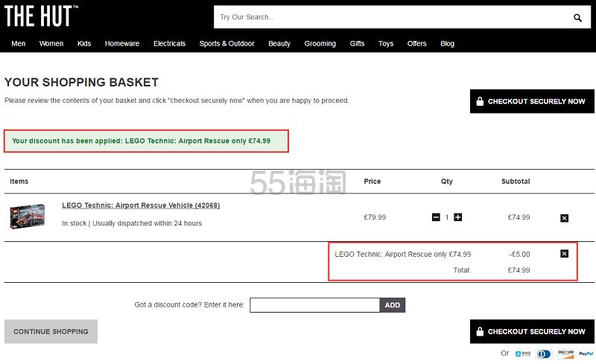Open the Toys menu

(x=386, y=44)
